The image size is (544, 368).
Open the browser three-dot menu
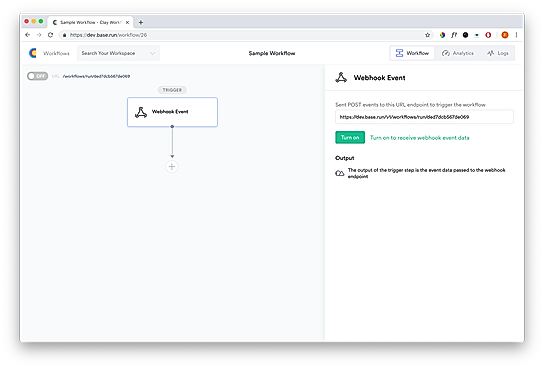516,35
